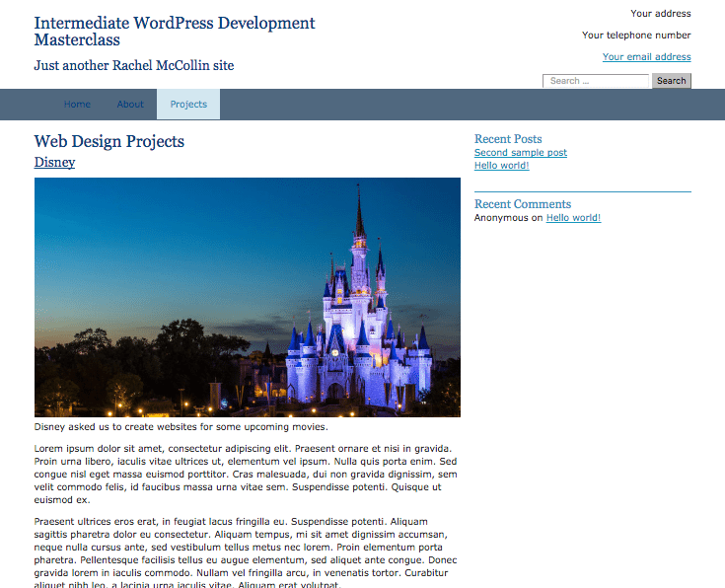
Task: Click the 'Your telephone number' text
Action: pyautogui.click(x=636, y=36)
